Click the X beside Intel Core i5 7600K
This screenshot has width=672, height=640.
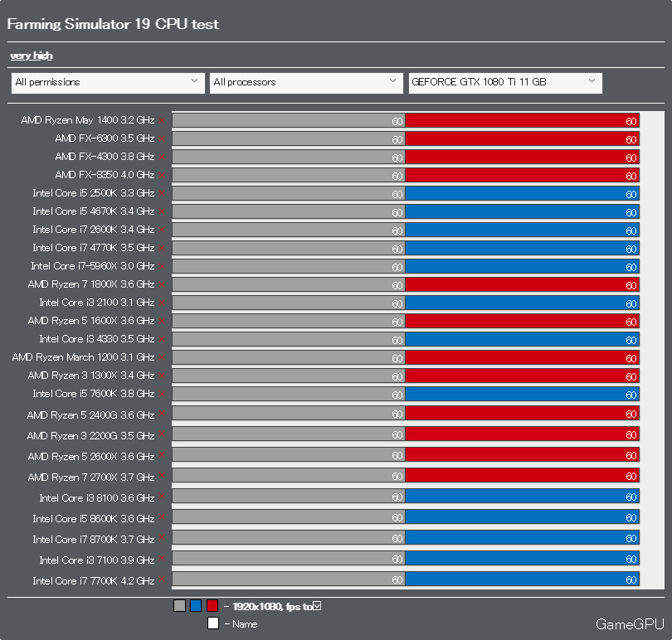(162, 393)
